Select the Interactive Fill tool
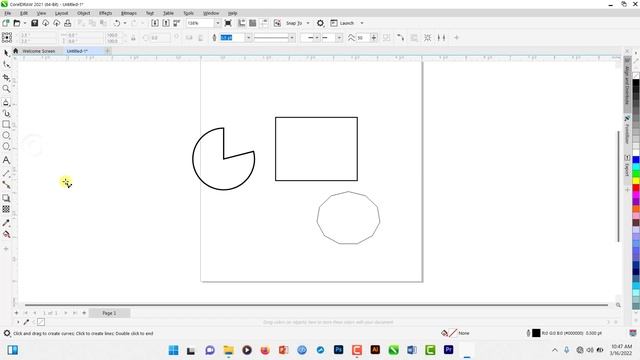 pos(6,234)
